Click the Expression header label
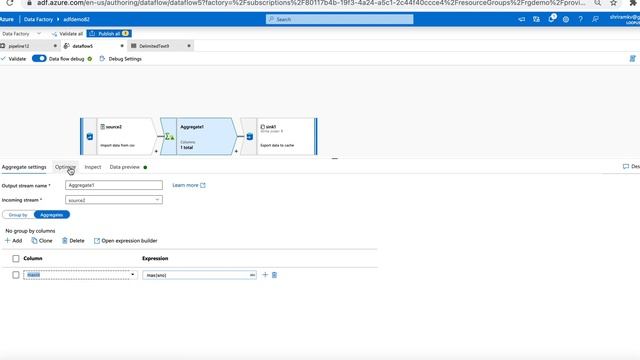The height and width of the screenshot is (360, 640). coord(155,258)
